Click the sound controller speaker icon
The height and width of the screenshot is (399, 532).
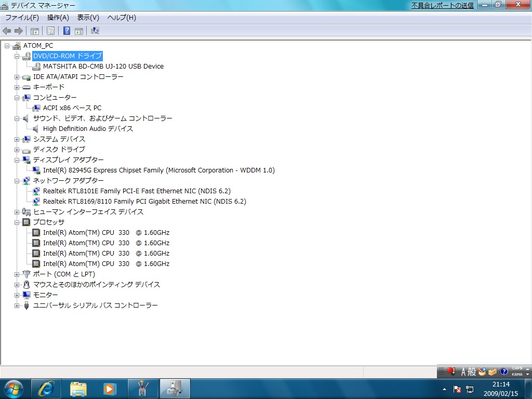pyautogui.click(x=26, y=118)
